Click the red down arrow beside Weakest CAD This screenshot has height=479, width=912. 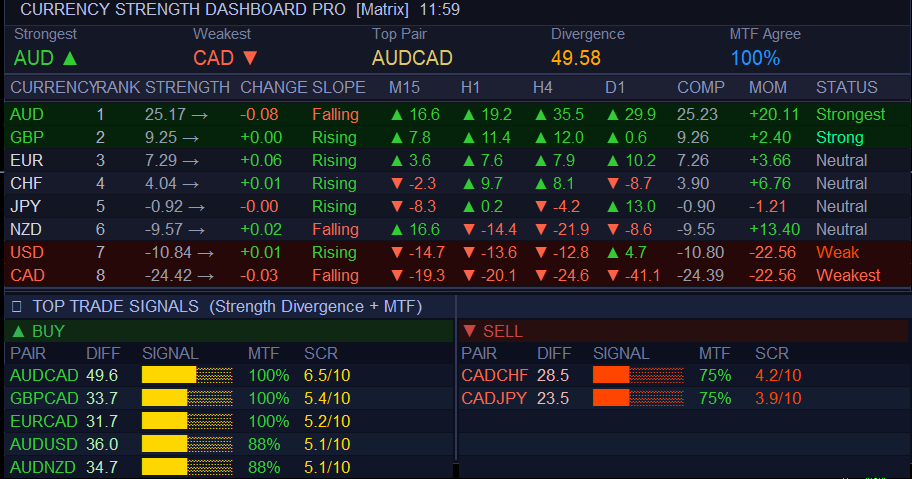pos(250,58)
